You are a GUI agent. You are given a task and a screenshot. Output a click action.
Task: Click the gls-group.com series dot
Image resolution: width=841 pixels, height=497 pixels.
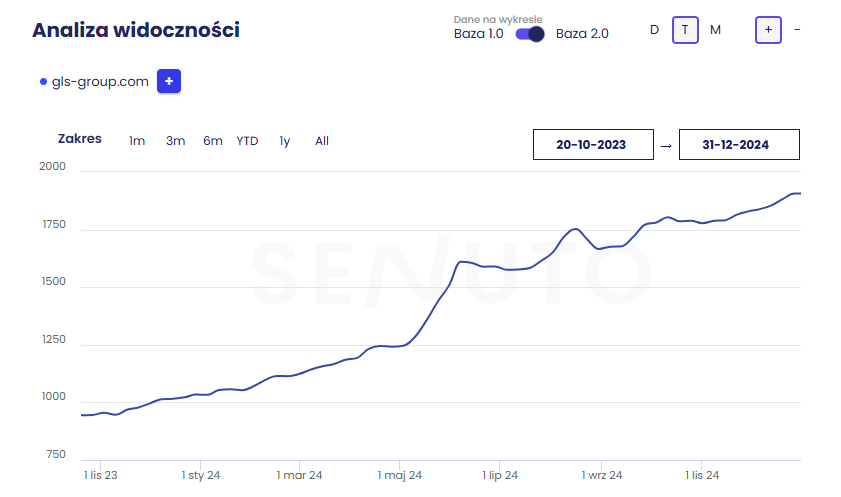(43, 82)
